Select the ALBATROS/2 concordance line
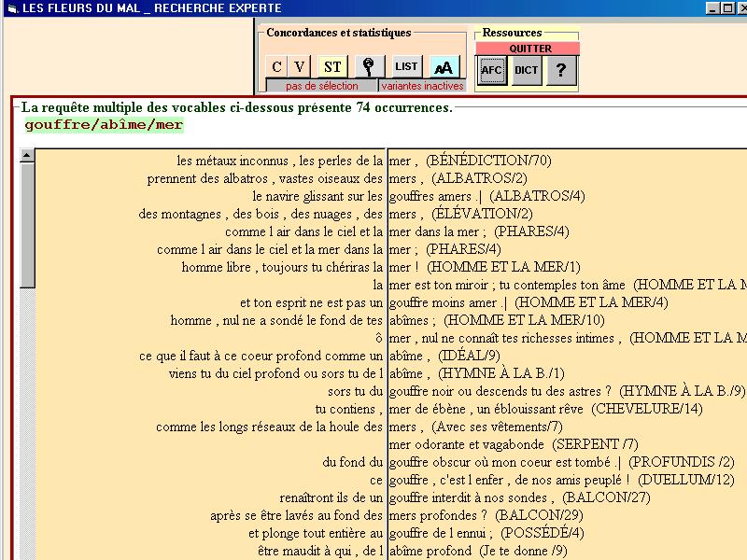The height and width of the screenshot is (560, 747). (458, 178)
